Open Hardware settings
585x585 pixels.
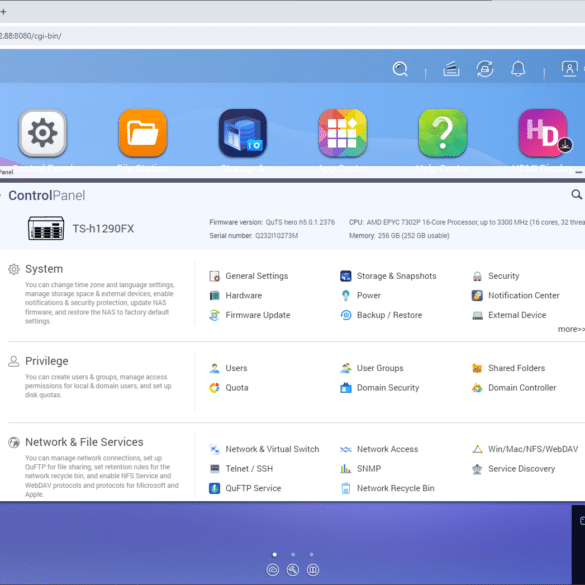point(235,295)
